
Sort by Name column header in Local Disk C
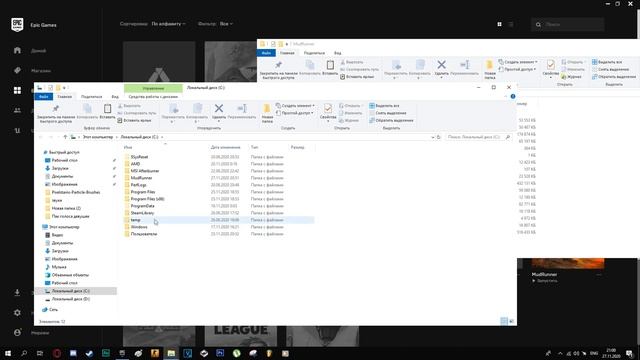128,147
